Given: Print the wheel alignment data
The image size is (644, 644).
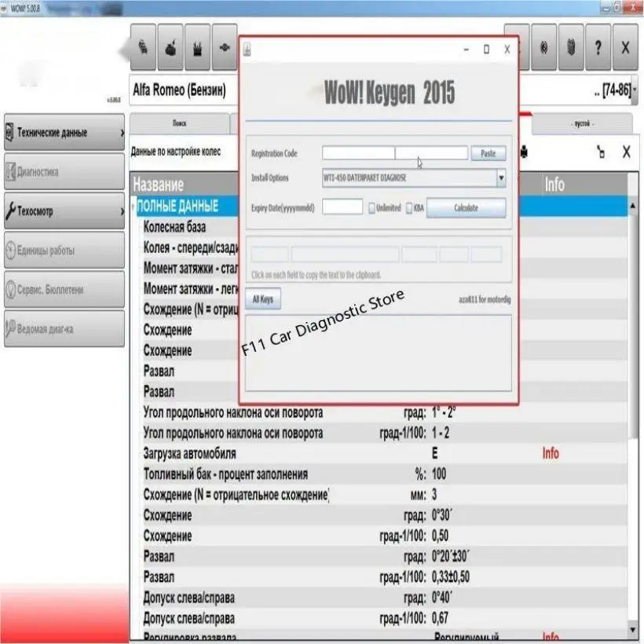Looking at the screenshot, I should click(524, 152).
